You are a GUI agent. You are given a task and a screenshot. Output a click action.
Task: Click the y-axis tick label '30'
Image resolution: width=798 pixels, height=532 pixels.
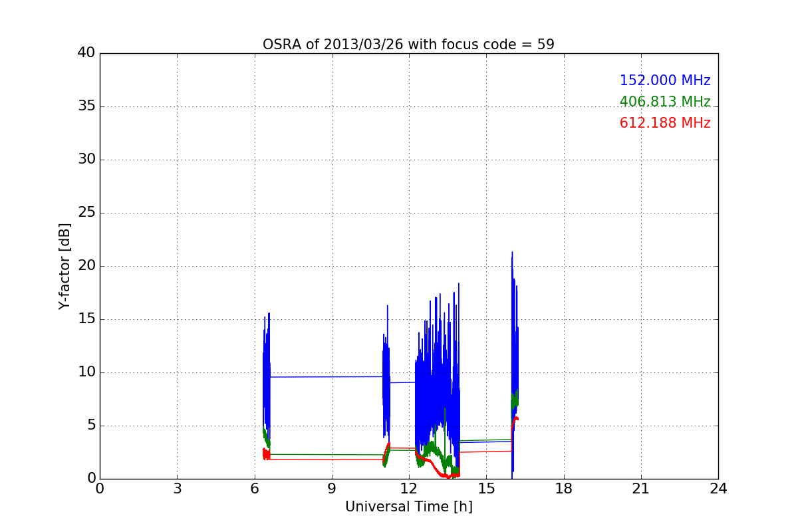pos(86,160)
